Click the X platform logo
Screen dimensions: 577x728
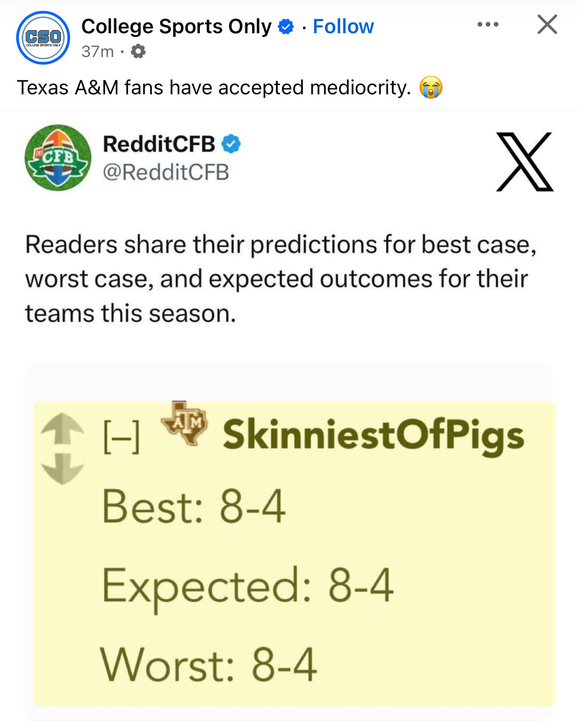525,162
